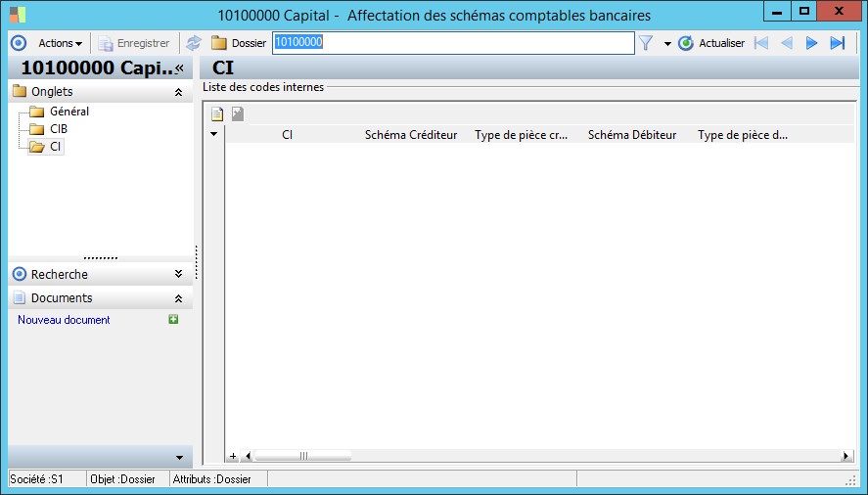
Task: Go to the last record
Action: tap(838, 43)
